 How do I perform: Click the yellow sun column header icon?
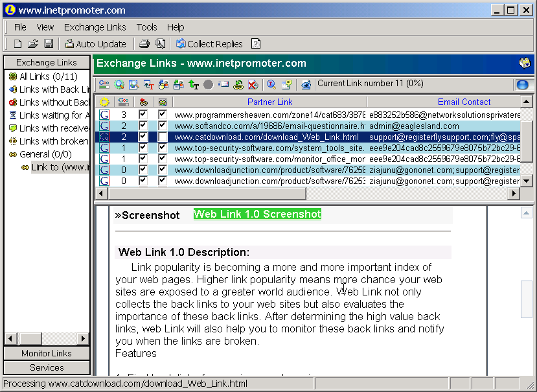(x=104, y=102)
